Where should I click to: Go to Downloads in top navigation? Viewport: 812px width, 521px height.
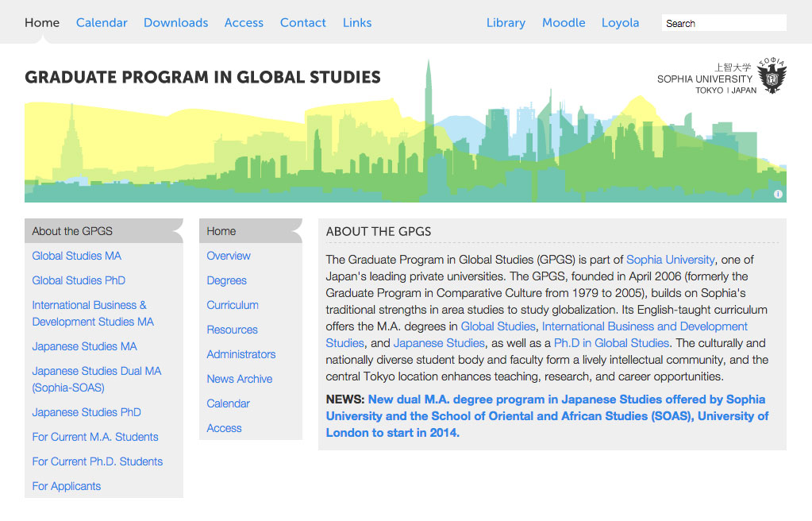(176, 23)
